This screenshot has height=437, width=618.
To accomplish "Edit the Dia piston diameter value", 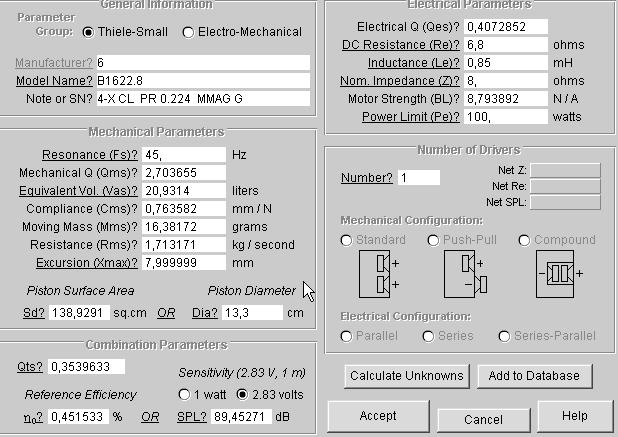I will pyautogui.click(x=252, y=313).
